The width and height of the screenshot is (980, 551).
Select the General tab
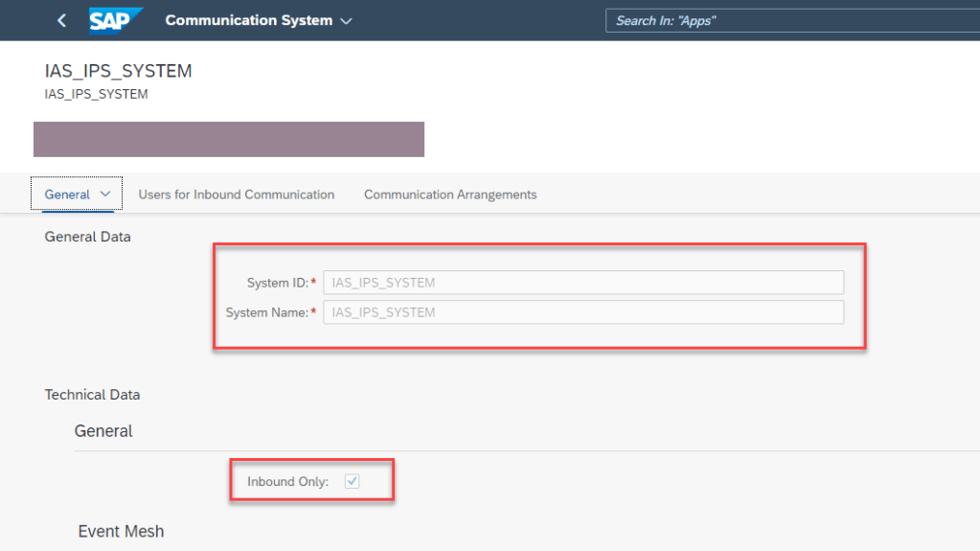(67, 195)
